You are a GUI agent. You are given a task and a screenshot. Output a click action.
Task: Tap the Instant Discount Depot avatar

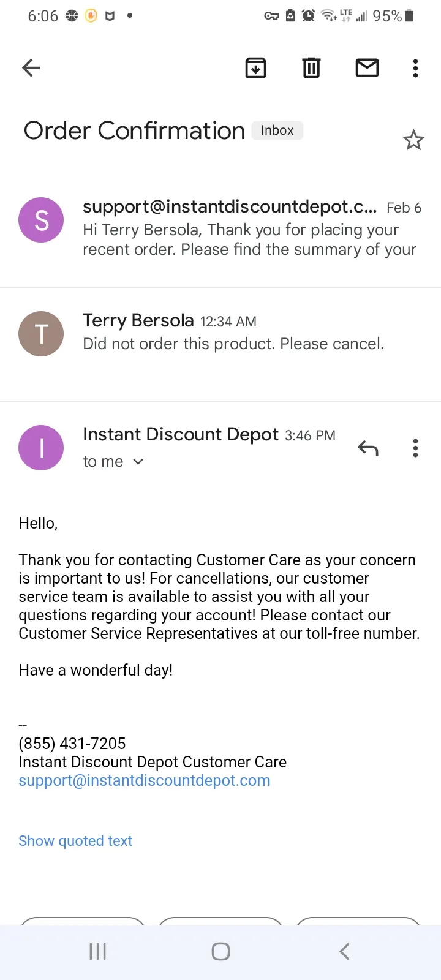[x=41, y=448]
